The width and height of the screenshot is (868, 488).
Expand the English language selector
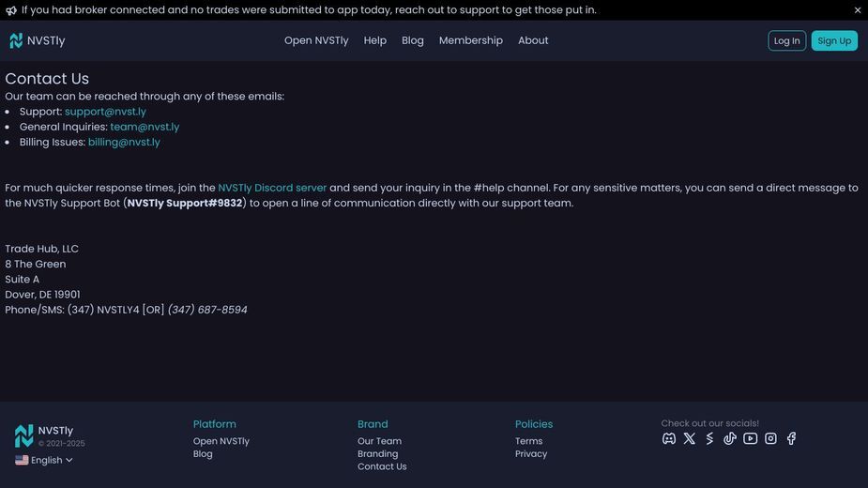[44, 460]
